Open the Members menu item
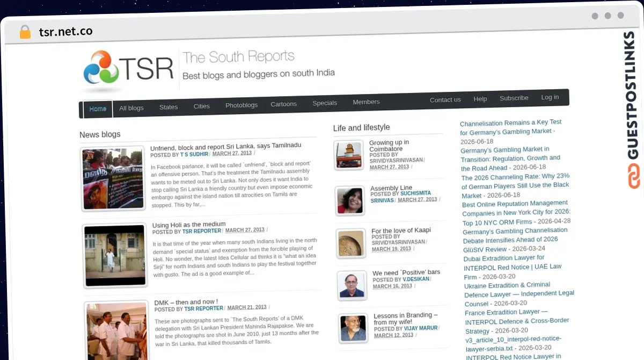644x360 pixels. tap(366, 102)
